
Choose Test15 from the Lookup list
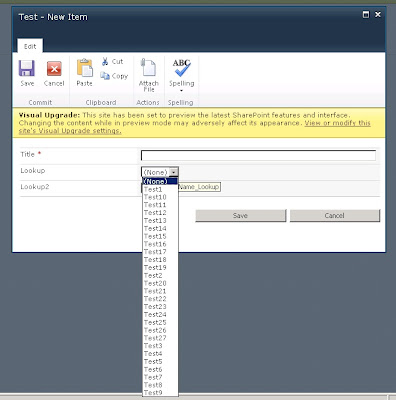(x=160, y=236)
